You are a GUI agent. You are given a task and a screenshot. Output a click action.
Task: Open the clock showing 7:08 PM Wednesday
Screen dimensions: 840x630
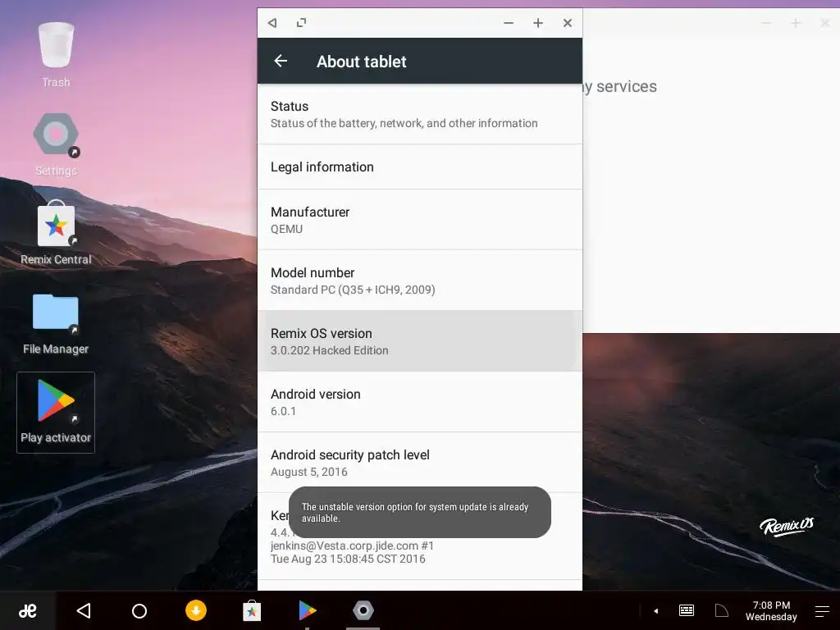(x=771, y=610)
